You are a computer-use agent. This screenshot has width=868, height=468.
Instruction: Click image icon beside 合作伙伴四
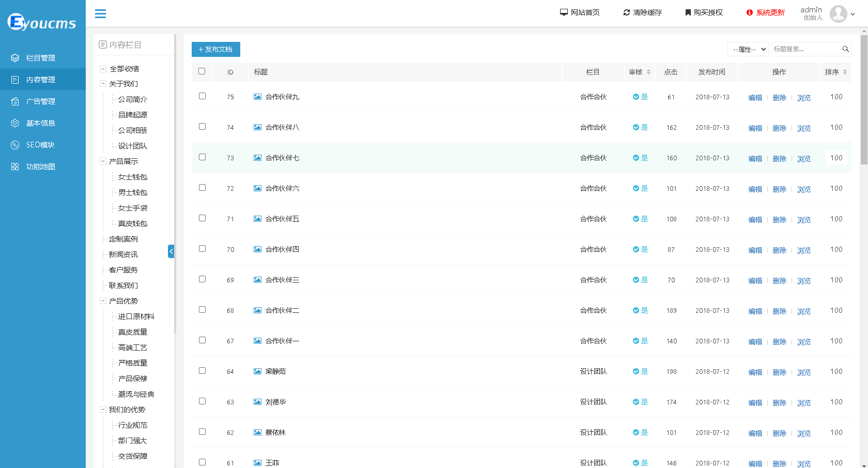coord(257,249)
